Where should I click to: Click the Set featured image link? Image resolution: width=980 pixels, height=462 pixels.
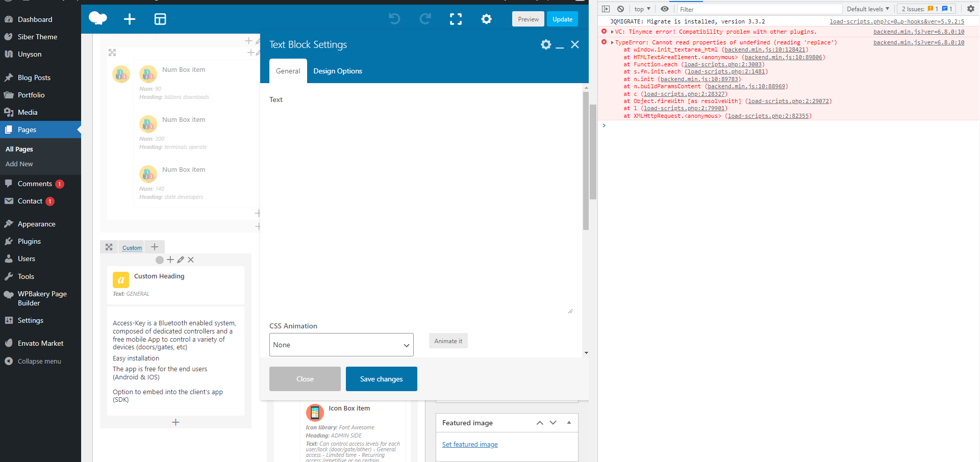470,445
